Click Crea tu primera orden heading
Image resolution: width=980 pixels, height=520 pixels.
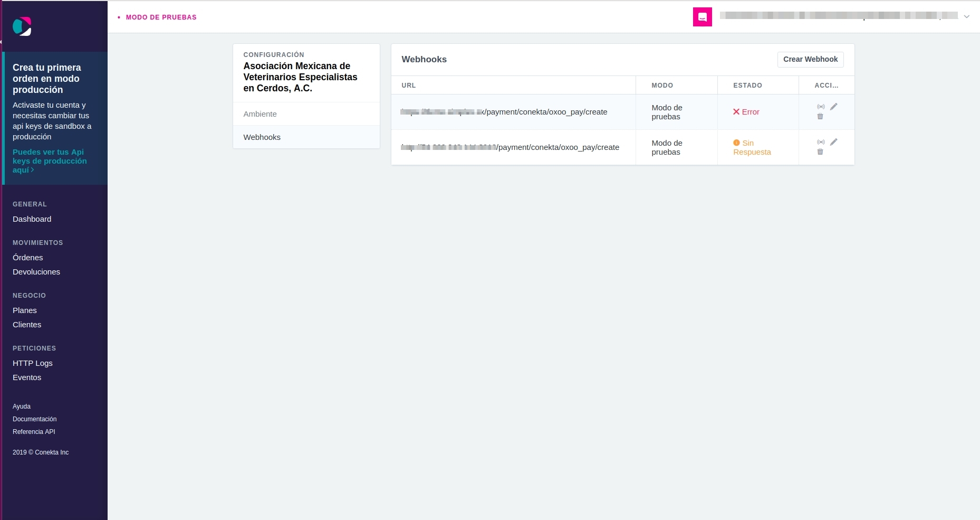tap(47, 79)
